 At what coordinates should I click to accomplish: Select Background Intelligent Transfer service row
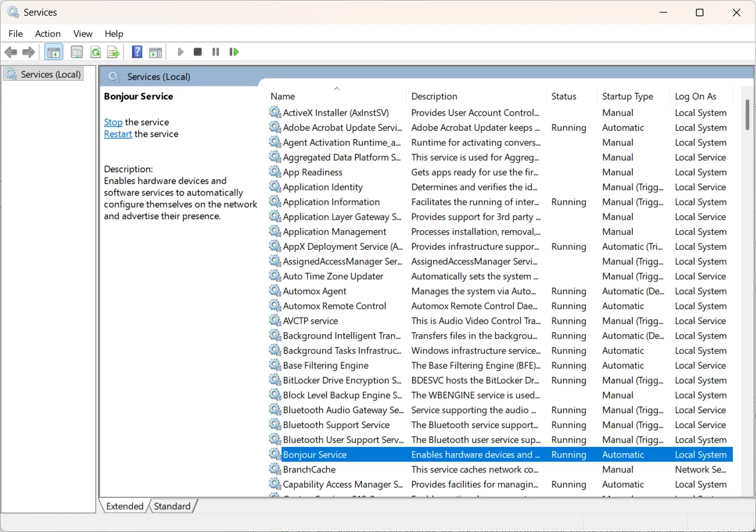tap(501, 335)
